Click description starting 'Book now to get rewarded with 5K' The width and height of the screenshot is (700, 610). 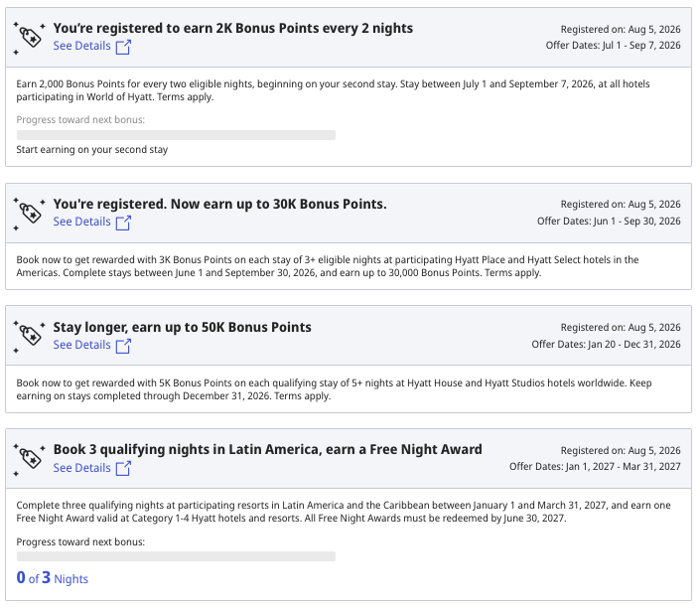point(334,389)
